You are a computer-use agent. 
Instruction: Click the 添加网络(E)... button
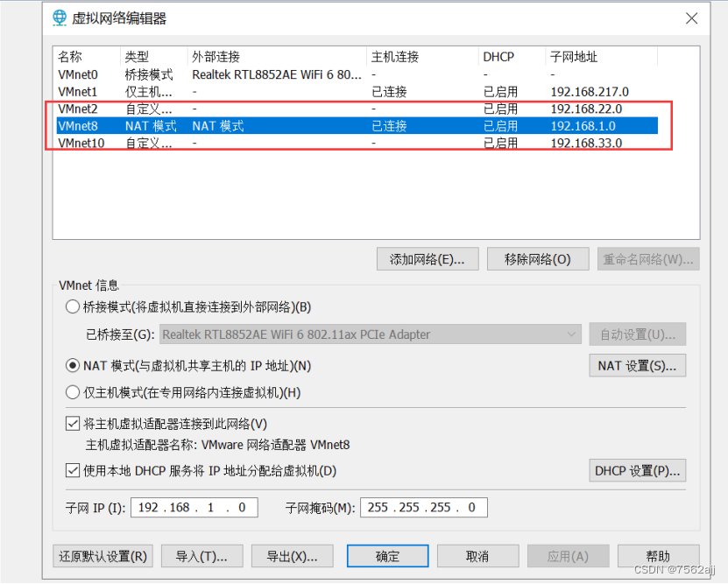[x=428, y=259]
